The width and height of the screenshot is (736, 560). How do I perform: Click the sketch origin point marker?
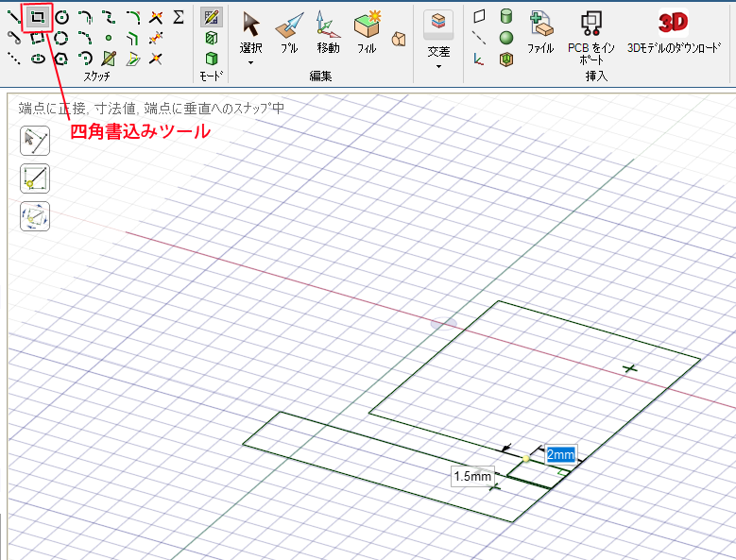click(443, 324)
